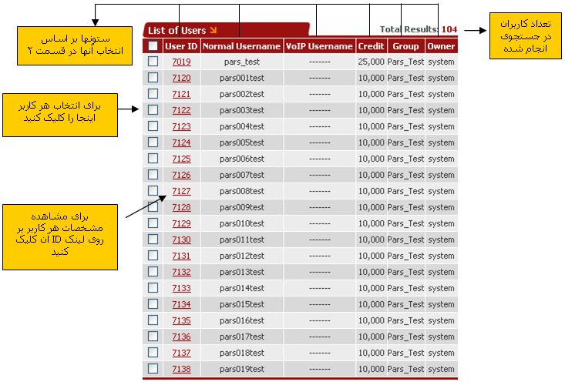Check the box for user pars_test
565x392 pixels.
pyautogui.click(x=153, y=62)
